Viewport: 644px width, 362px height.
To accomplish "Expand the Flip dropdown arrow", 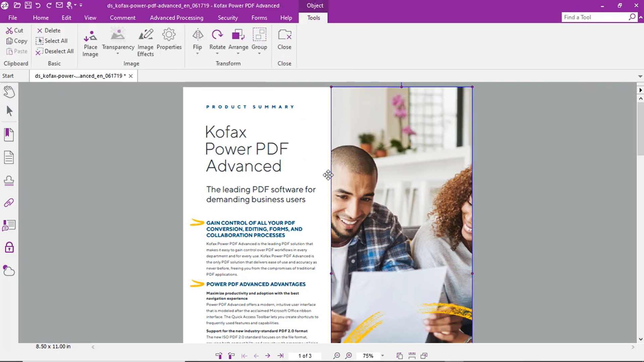I will point(198,54).
